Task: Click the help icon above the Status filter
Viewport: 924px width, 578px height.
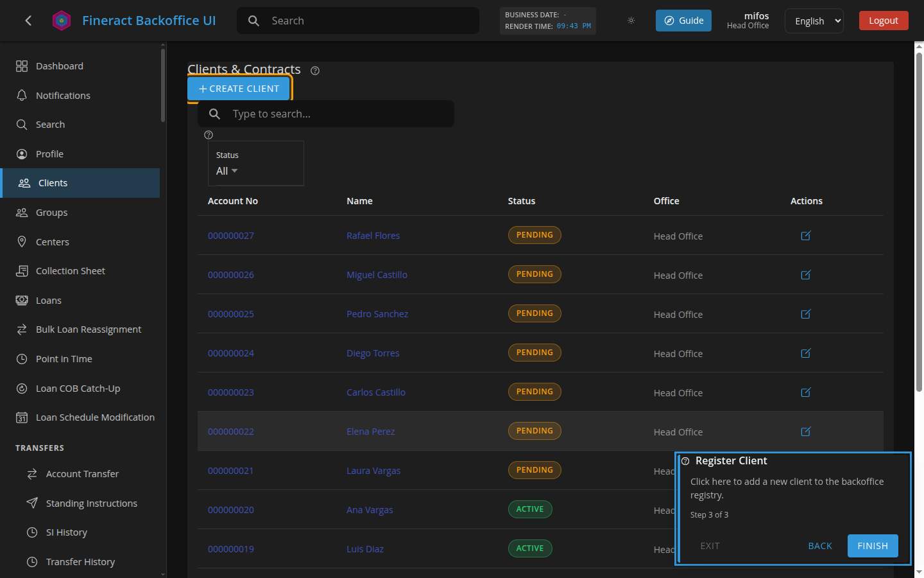Action: point(209,135)
